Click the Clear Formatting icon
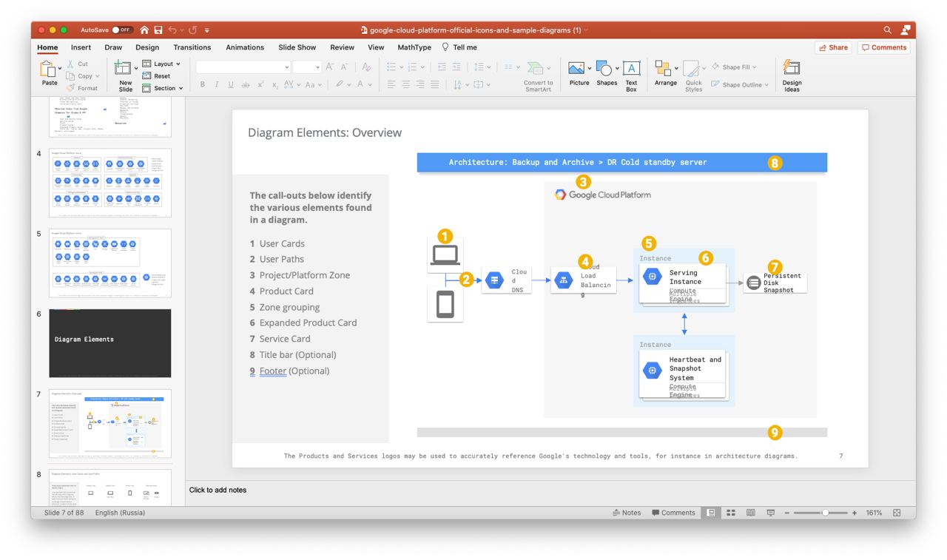 pyautogui.click(x=366, y=67)
